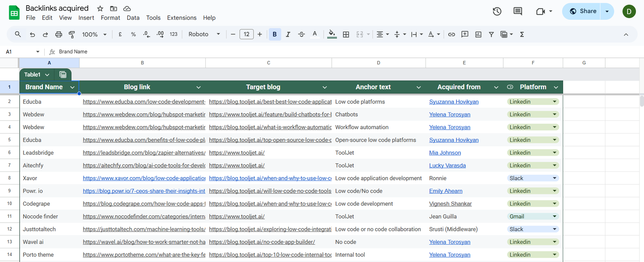Click the create filter funnel icon

click(x=491, y=35)
